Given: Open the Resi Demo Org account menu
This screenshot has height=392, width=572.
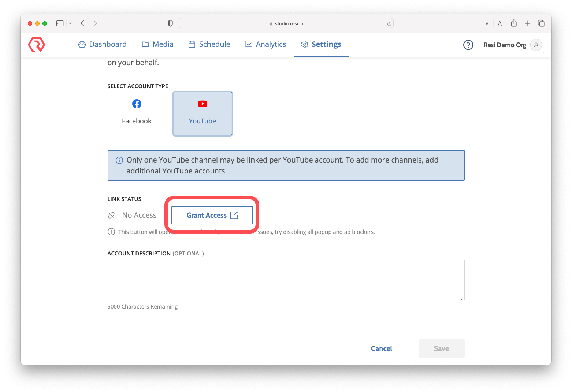Looking at the screenshot, I should 512,45.
